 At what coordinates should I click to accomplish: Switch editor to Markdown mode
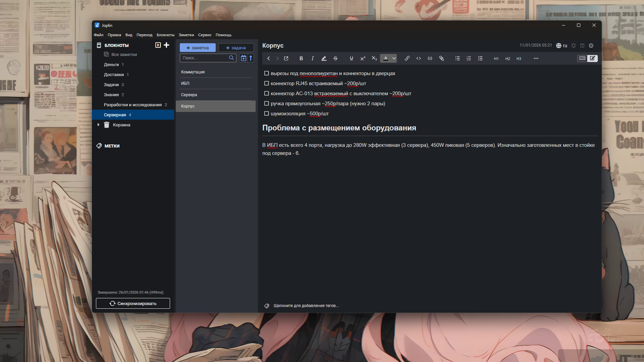point(582,58)
